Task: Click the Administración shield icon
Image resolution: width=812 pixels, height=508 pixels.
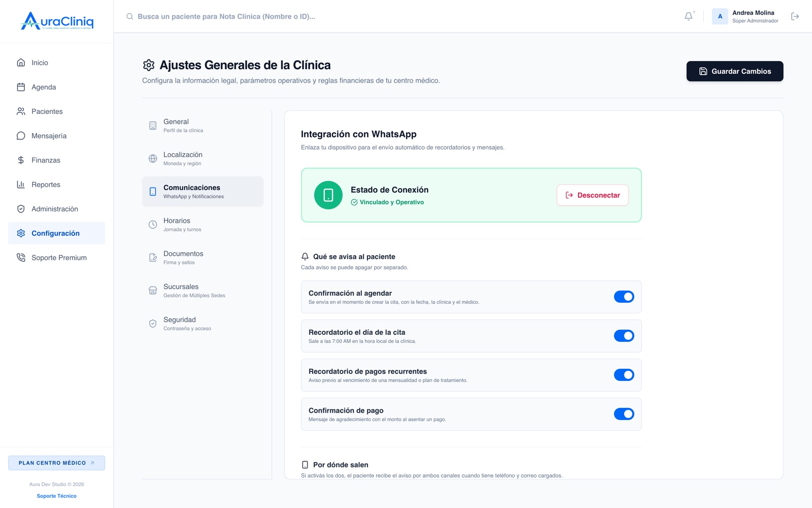Action: (21, 209)
